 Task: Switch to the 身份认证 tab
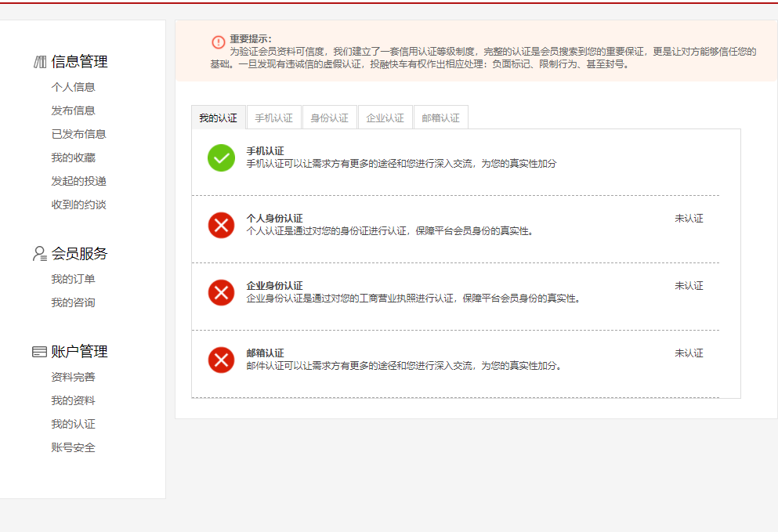tap(328, 116)
